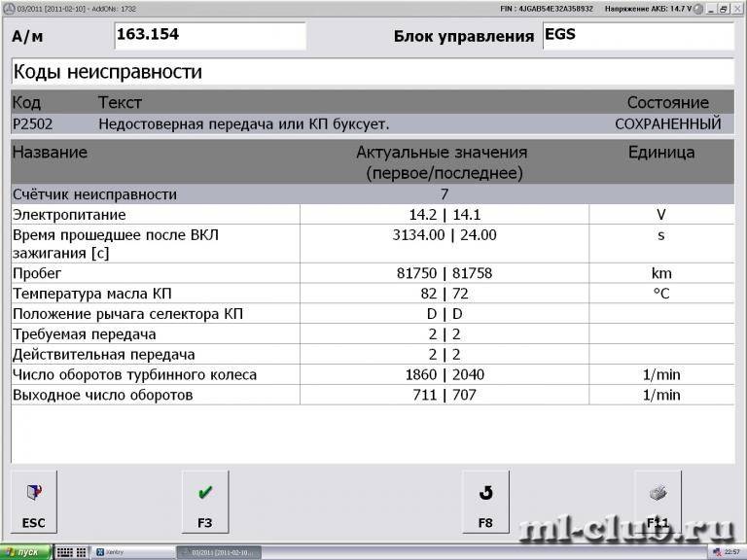Click the Единица column header

661,153
